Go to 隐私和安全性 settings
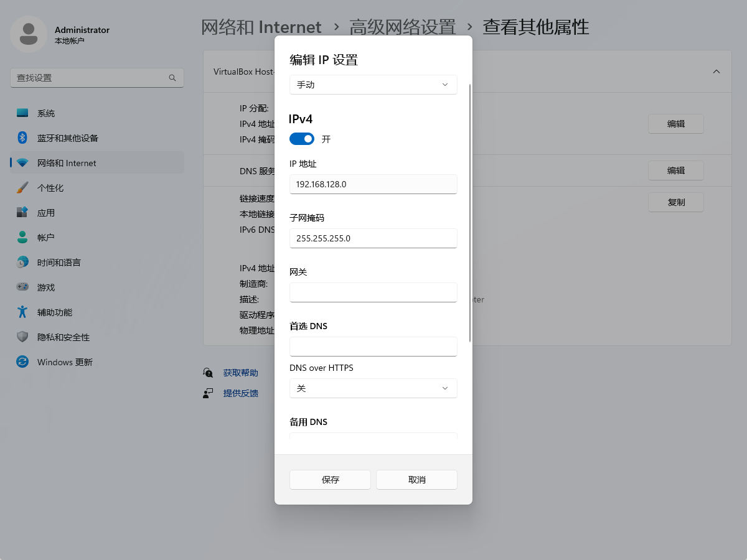 coord(97,337)
